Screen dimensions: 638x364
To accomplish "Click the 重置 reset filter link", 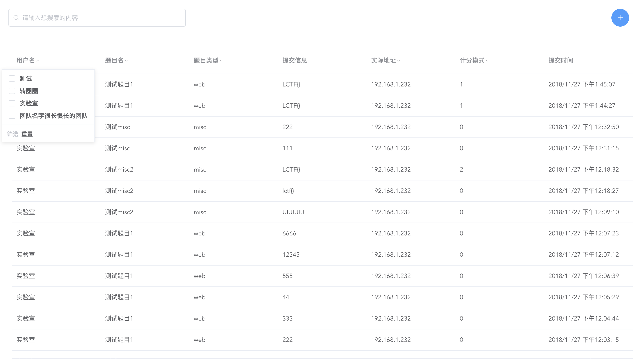I will (x=27, y=134).
